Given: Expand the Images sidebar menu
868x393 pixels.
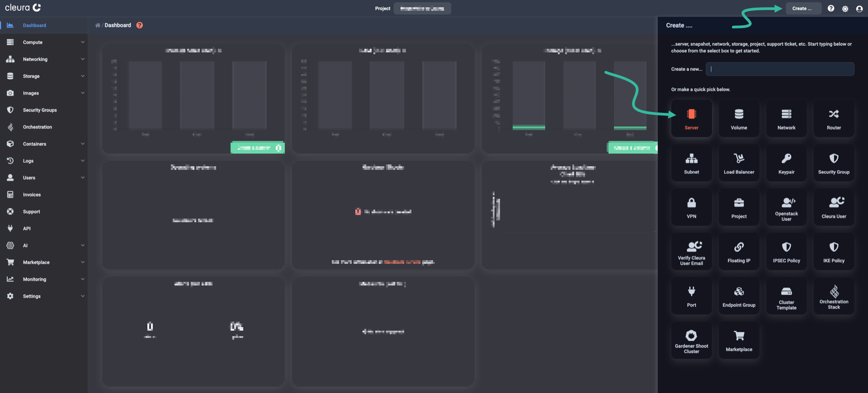Looking at the screenshot, I should pyautogui.click(x=44, y=93).
